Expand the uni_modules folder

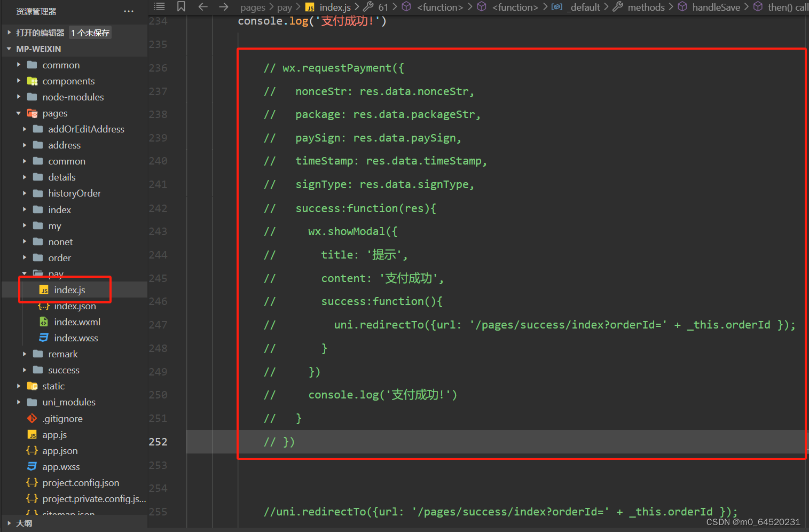pyautogui.click(x=19, y=402)
